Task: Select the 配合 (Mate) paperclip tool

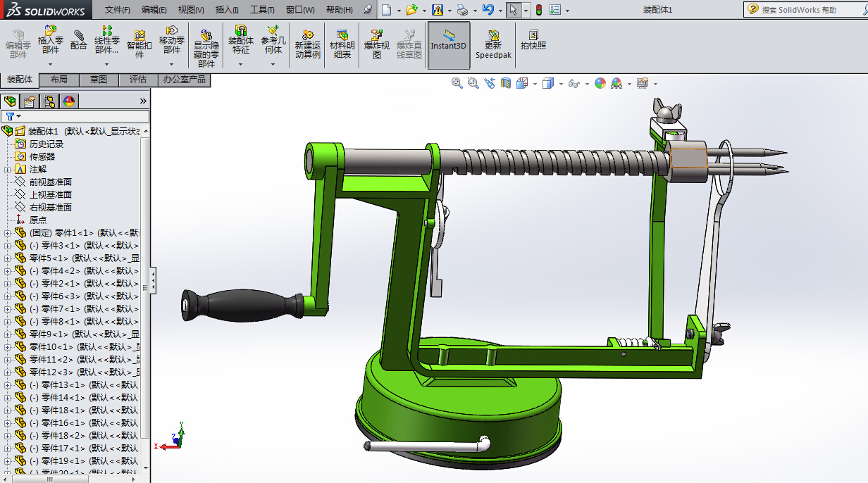Action: coord(79,39)
